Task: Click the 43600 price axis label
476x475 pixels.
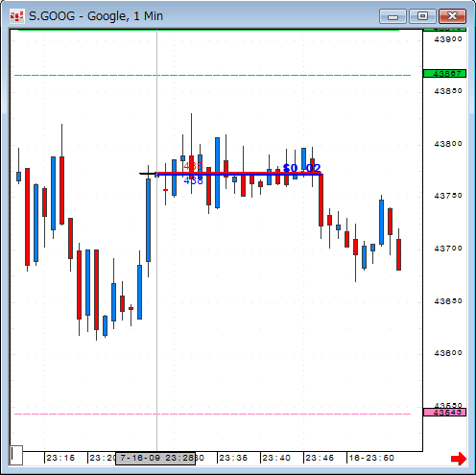Action: [448, 353]
